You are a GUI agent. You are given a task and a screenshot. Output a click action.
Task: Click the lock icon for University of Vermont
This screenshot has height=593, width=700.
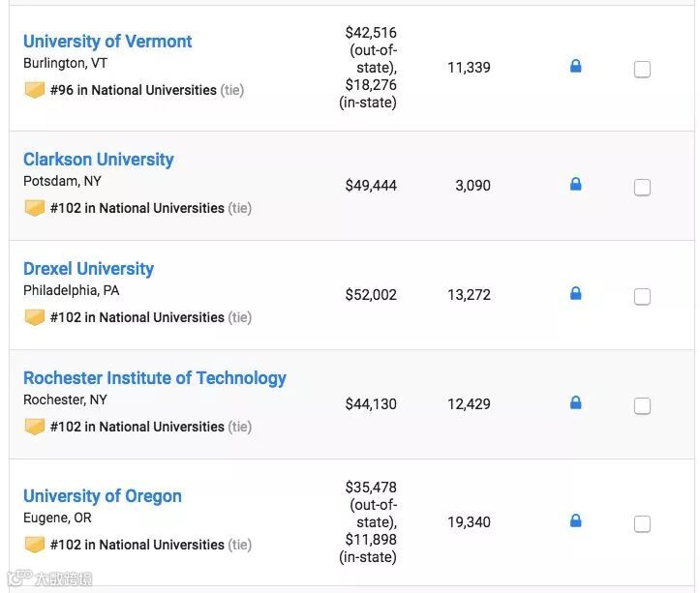tap(575, 67)
